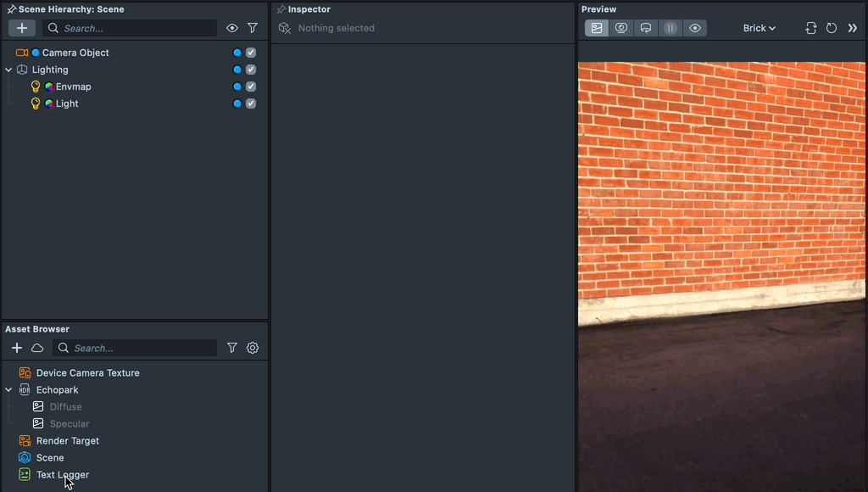Toggle the eye icon atop Scene Hierarchy
The image size is (868, 492).
231,28
